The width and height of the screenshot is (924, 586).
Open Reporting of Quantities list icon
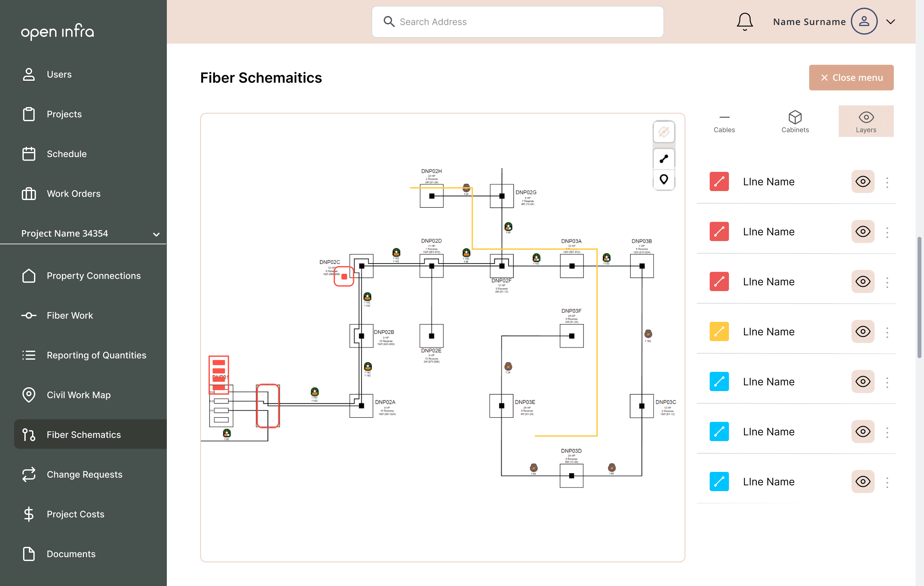coord(29,355)
